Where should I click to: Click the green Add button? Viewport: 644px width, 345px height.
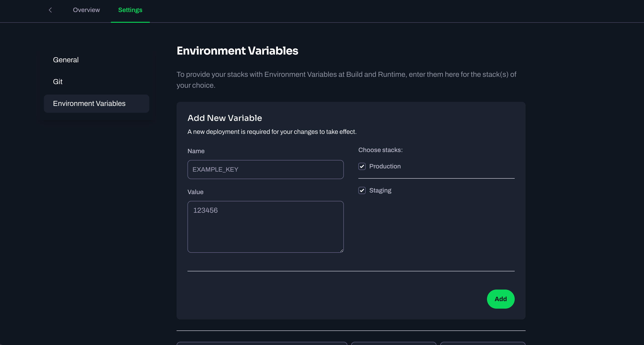[x=501, y=299]
